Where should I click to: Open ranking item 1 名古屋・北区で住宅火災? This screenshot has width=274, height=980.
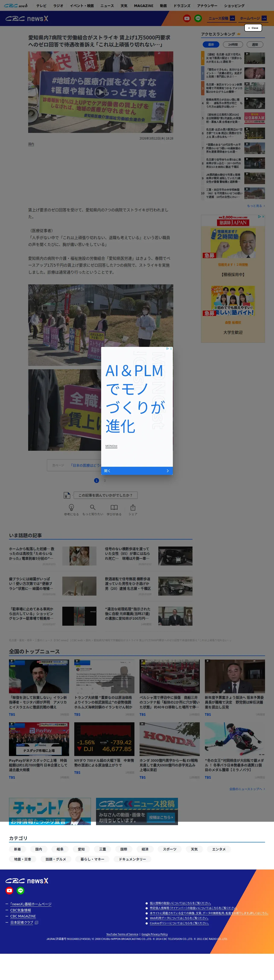pyautogui.click(x=233, y=58)
